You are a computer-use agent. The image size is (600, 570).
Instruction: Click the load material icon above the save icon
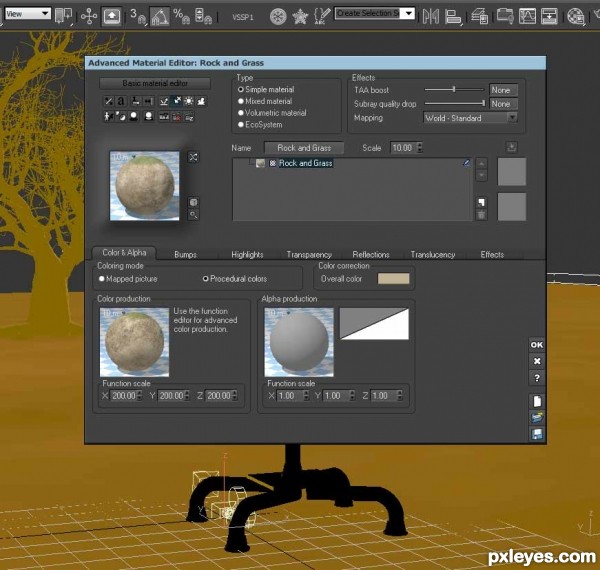click(x=537, y=417)
